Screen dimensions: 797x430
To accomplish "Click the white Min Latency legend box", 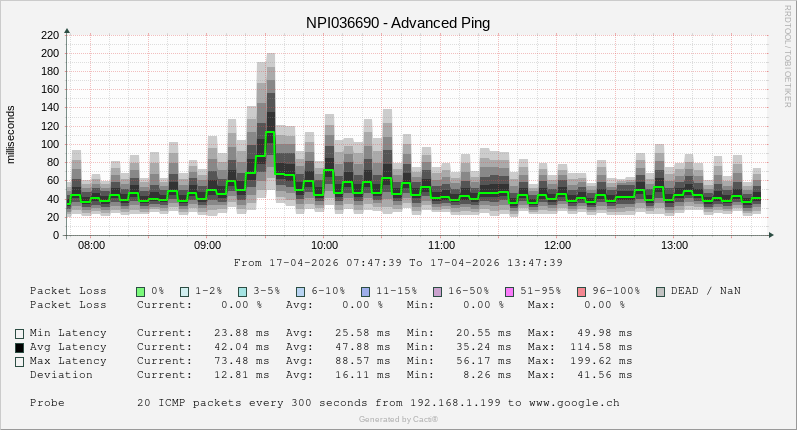I will point(19,334).
